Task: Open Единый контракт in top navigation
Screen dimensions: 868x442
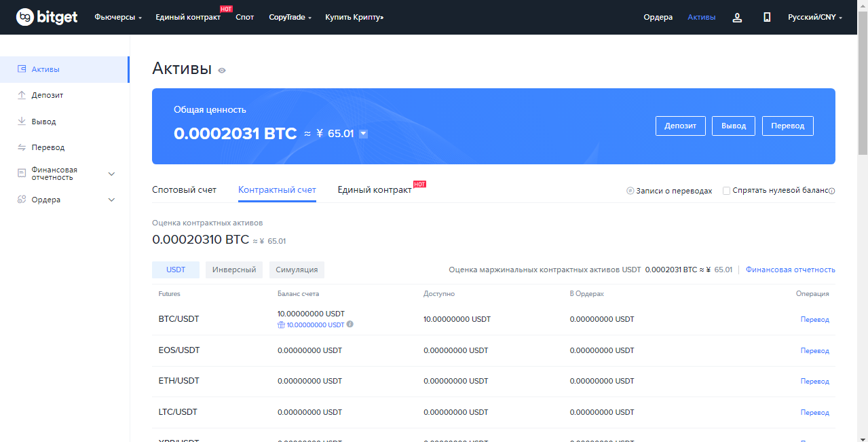Action: 188,17
